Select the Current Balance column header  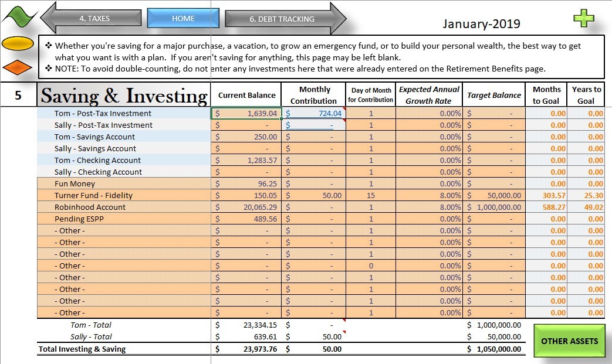pyautogui.click(x=246, y=95)
